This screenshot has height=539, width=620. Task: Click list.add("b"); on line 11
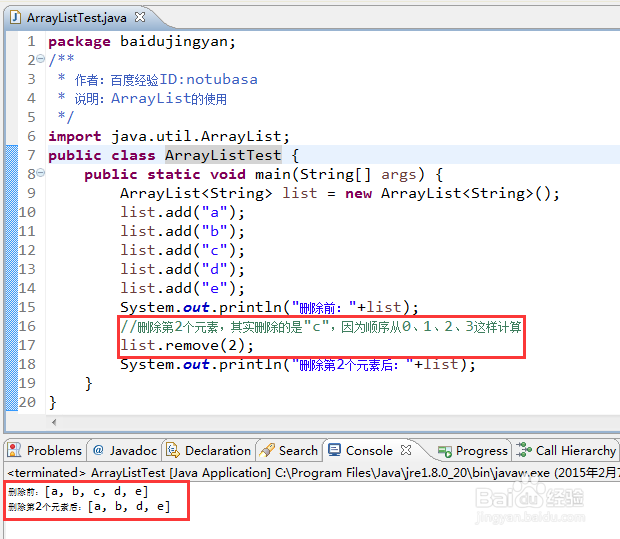tap(182, 231)
